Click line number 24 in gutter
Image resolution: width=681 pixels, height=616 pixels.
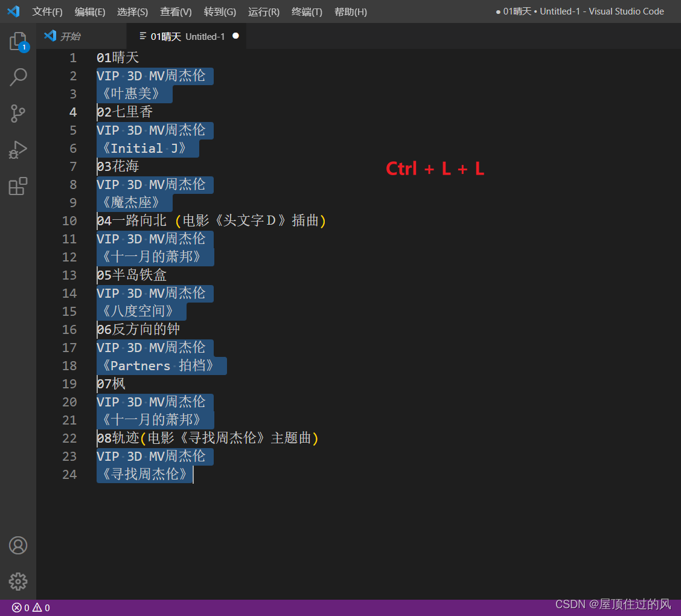tap(69, 475)
